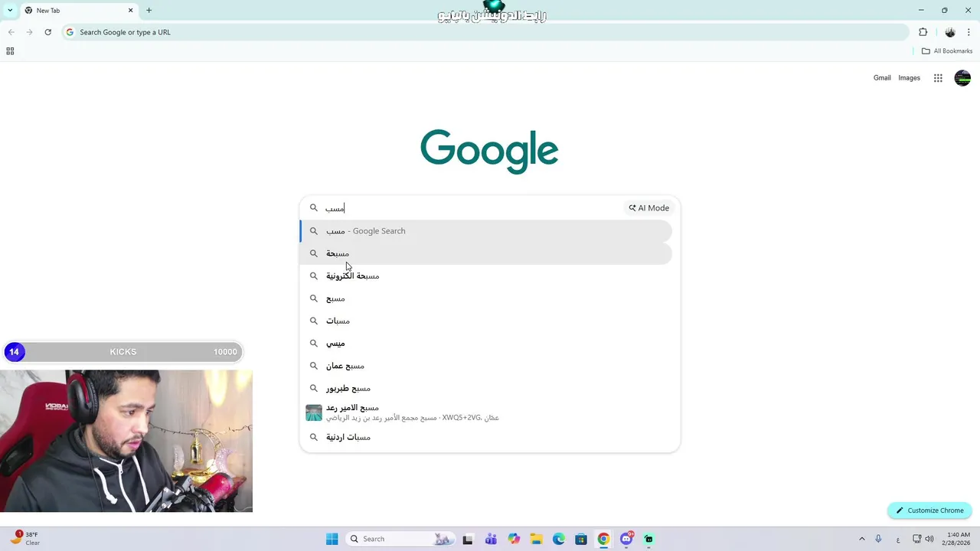Click the thumbnail beside "مسبح الامير رعد"

314,413
